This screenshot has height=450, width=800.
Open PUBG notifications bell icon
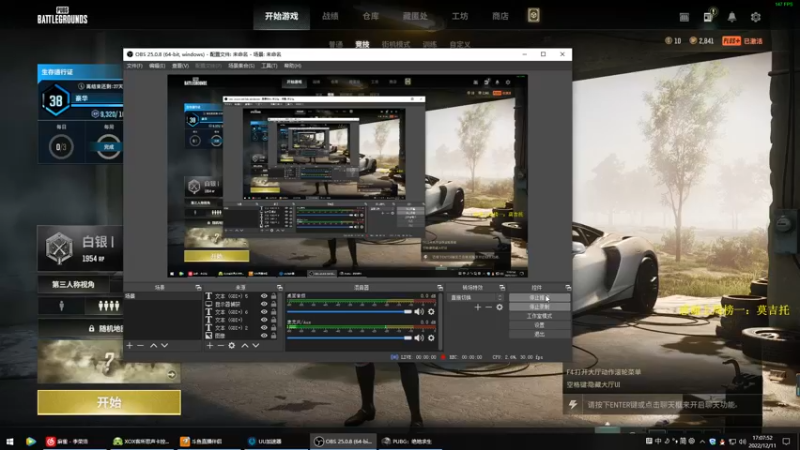(732, 17)
